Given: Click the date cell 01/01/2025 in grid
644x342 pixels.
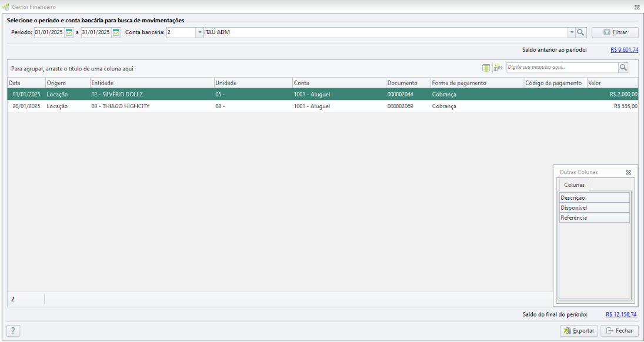Looking at the screenshot, I should click(x=26, y=95).
